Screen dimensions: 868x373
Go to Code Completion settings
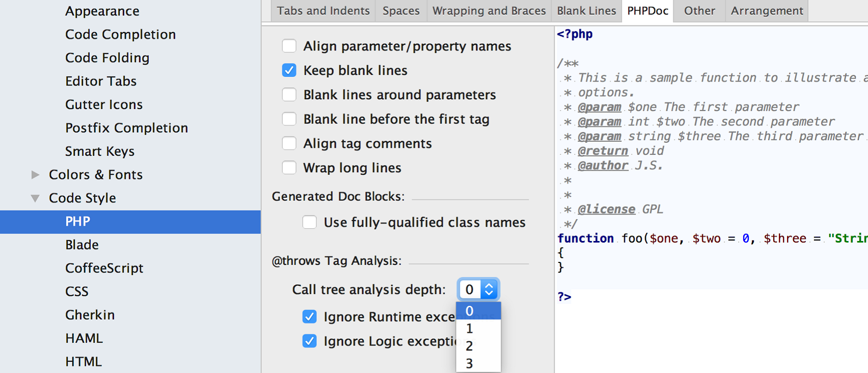[x=120, y=34]
